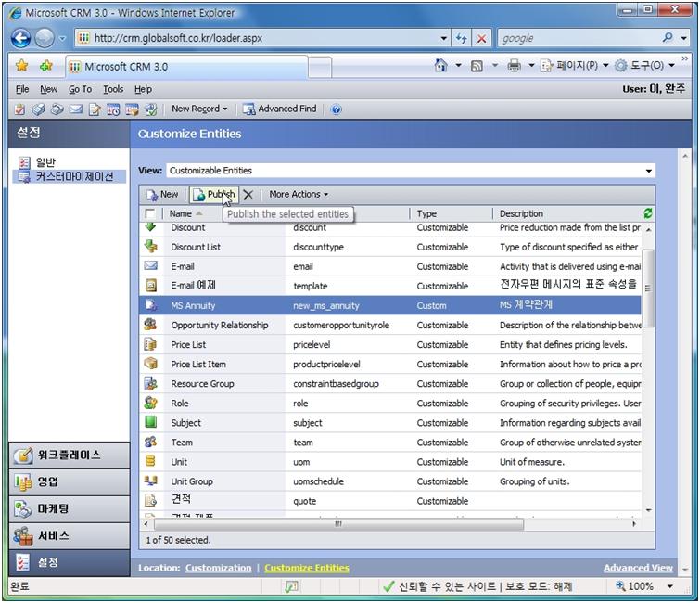Image resolution: width=700 pixels, height=603 pixels.
Task: Click the Price List Item row icon
Action: tap(150, 364)
